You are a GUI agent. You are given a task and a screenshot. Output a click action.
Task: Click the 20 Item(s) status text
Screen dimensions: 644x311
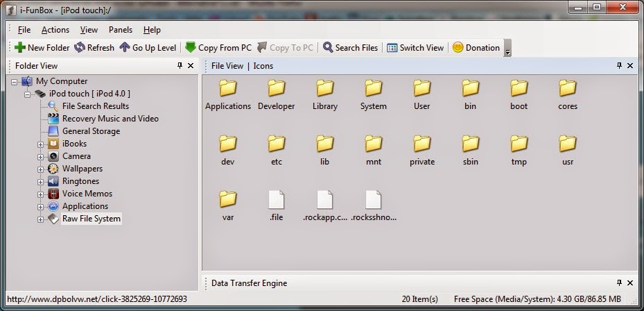[x=420, y=299]
